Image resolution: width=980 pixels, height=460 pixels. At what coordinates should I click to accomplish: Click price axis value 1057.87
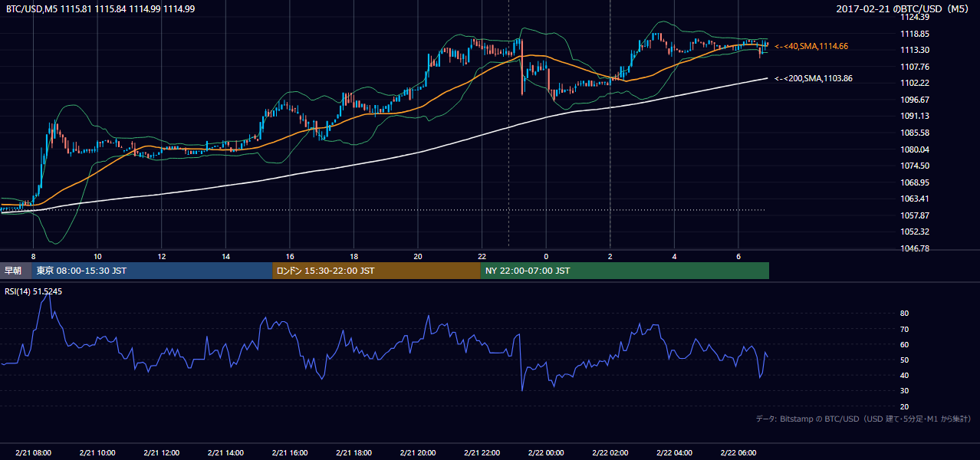coord(915,215)
